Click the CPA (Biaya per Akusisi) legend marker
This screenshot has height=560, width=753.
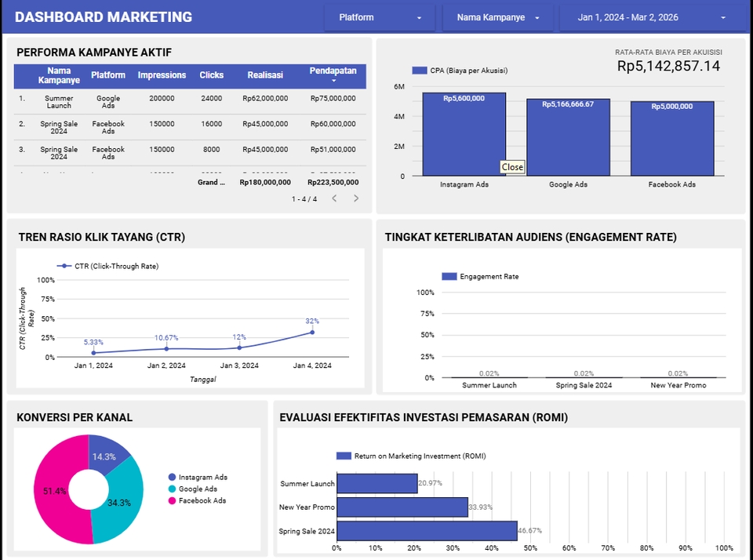(x=418, y=71)
